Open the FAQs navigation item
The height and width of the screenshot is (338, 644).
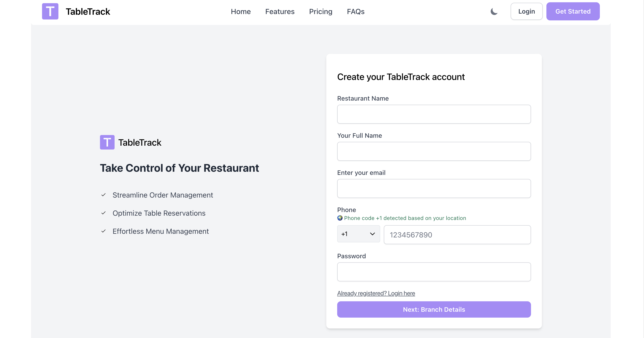point(356,12)
